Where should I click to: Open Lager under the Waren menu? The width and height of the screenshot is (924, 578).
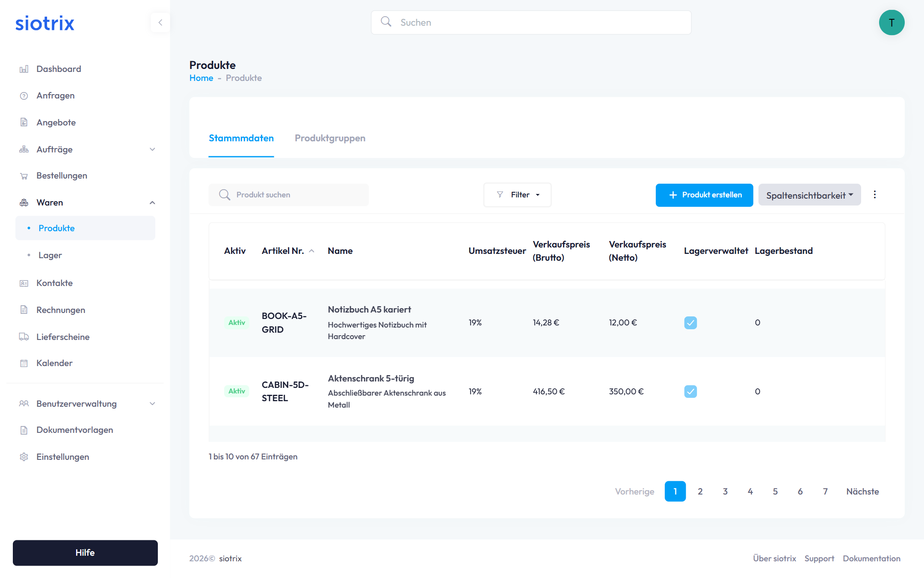tap(50, 255)
